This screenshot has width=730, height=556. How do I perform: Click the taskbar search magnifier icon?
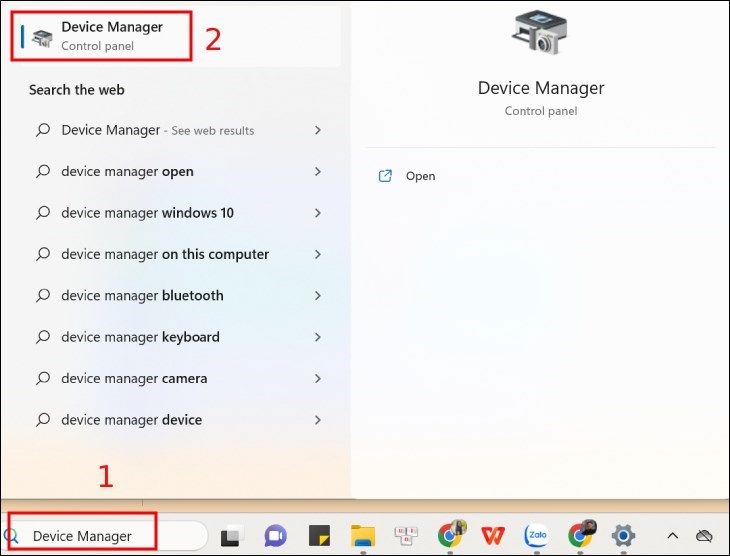(x=10, y=536)
